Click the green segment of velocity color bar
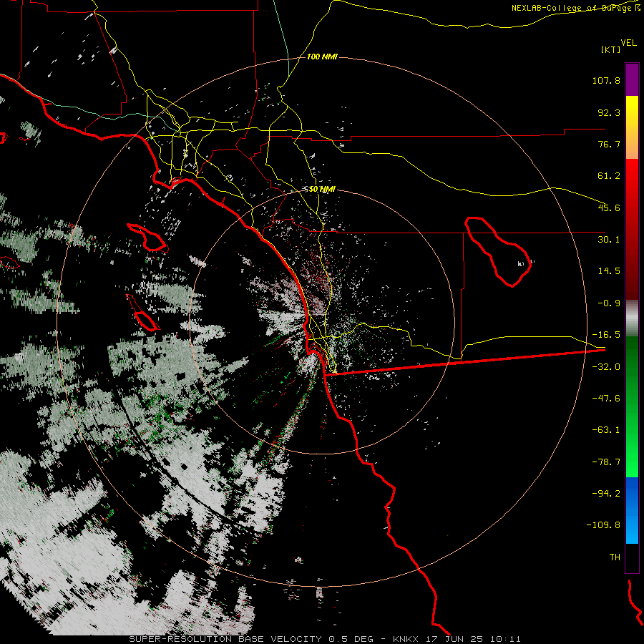This screenshot has width=644, height=644. point(632,406)
